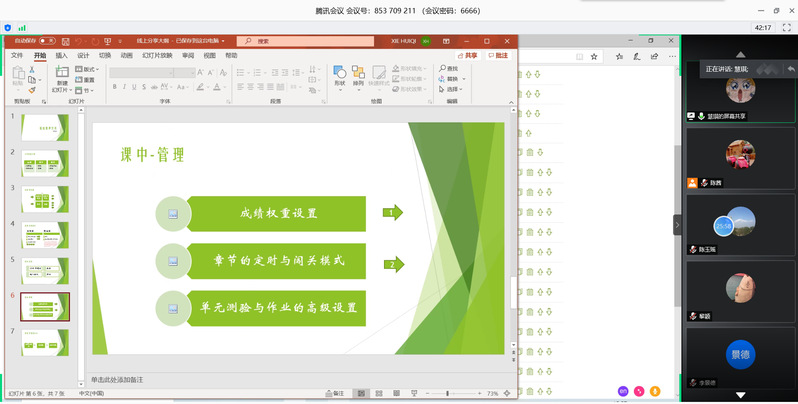Click the Bold formatting icon
This screenshot has width=798, height=404.
click(x=114, y=87)
